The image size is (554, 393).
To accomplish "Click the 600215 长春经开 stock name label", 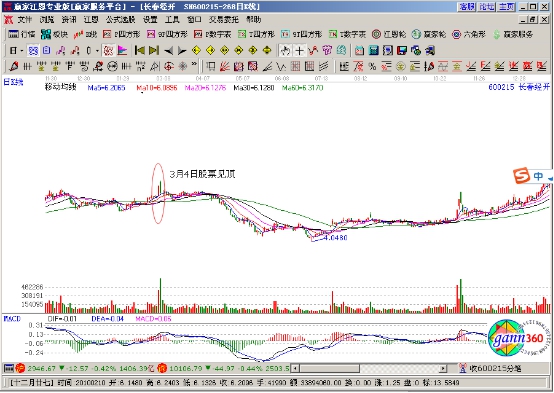I will click(x=519, y=87).
